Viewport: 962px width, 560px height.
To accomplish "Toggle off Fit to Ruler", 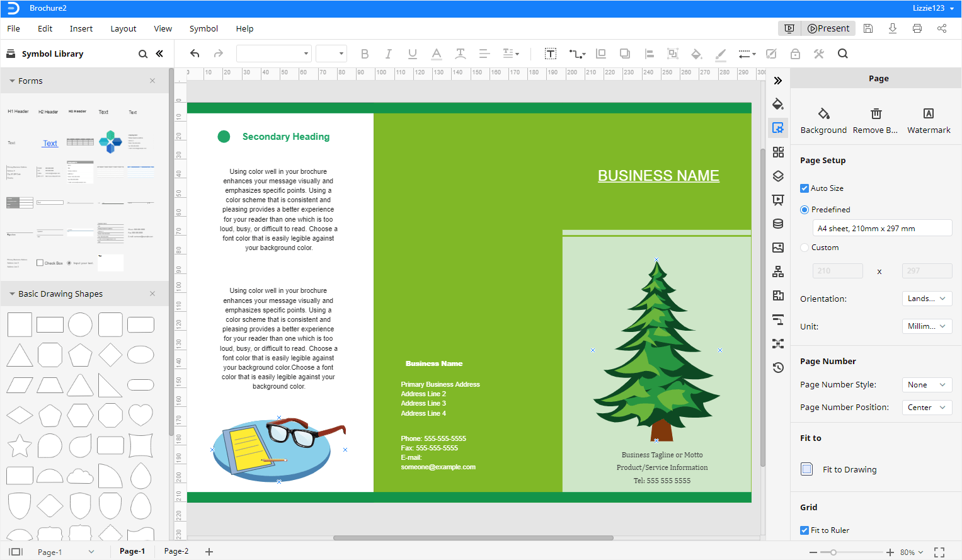I will pos(804,530).
